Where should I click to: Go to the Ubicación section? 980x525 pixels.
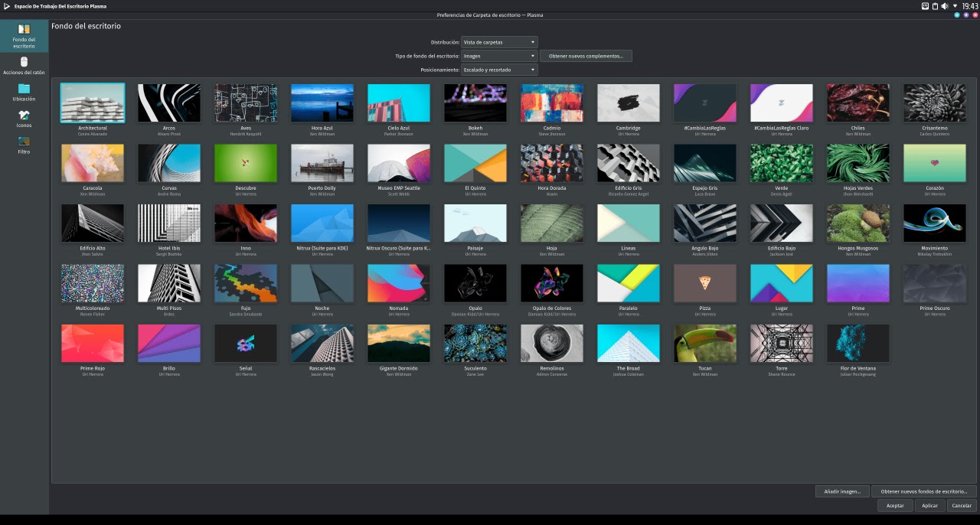(24, 92)
